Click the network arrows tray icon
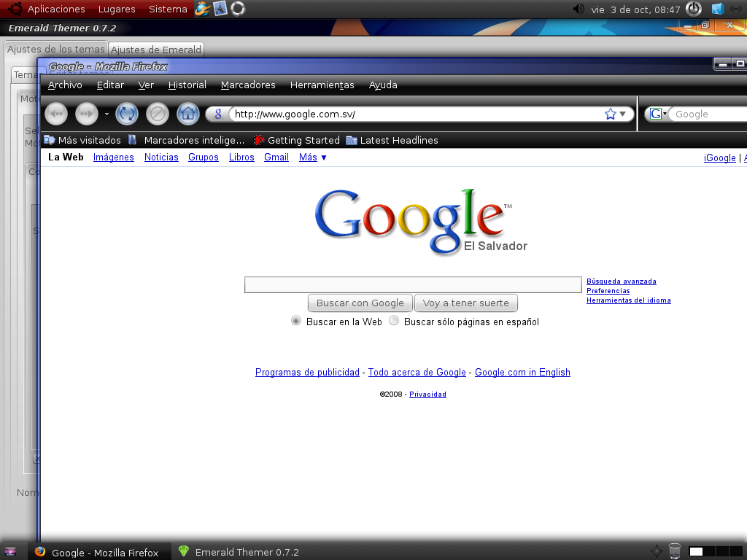747x560 pixels. [x=737, y=9]
